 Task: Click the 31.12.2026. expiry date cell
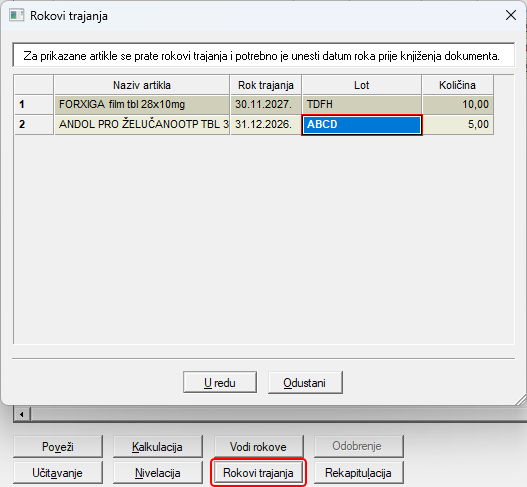[x=266, y=125]
